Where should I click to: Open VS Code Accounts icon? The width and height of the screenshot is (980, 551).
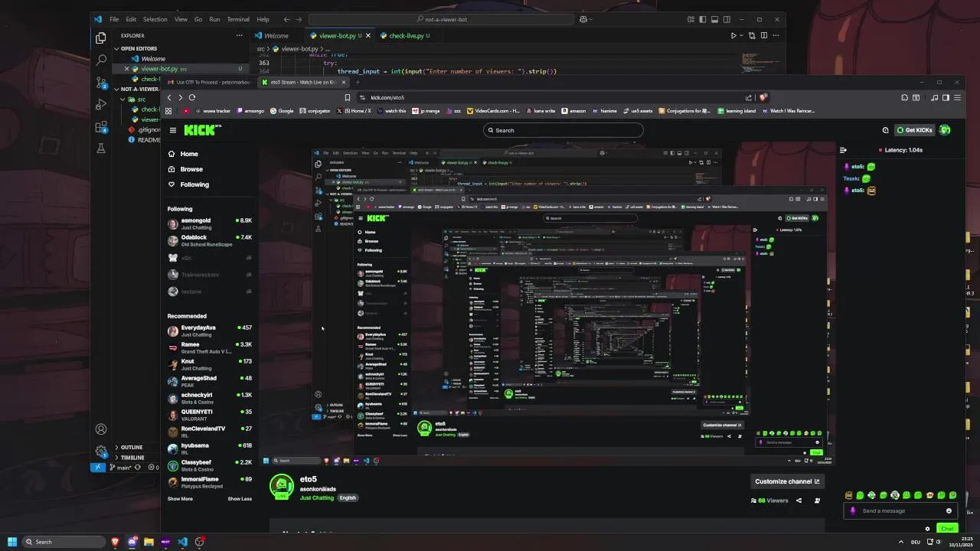(101, 429)
